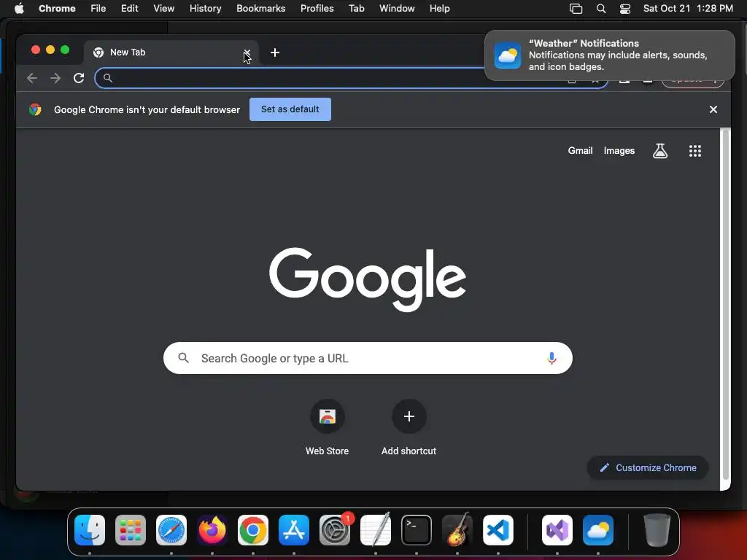Click the Google logo
Image resolution: width=747 pixels, height=560 pixels.
click(368, 279)
